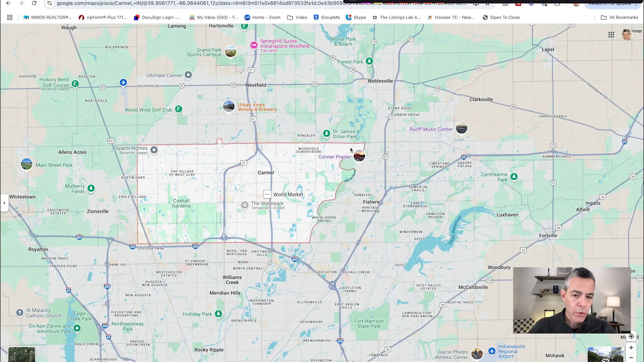Open site information icon in address bar

coord(49,3)
